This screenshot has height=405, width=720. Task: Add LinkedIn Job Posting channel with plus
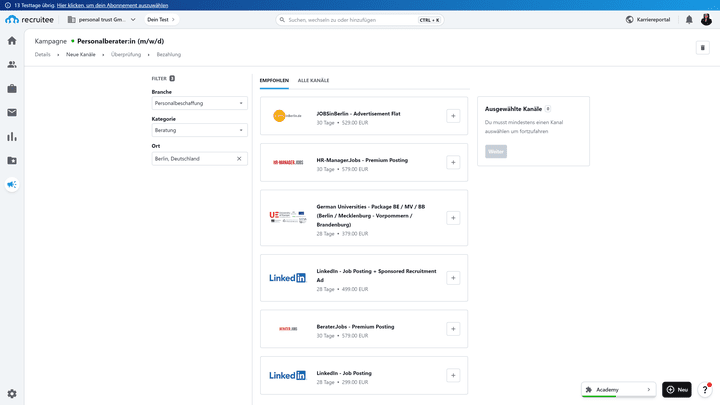point(453,375)
